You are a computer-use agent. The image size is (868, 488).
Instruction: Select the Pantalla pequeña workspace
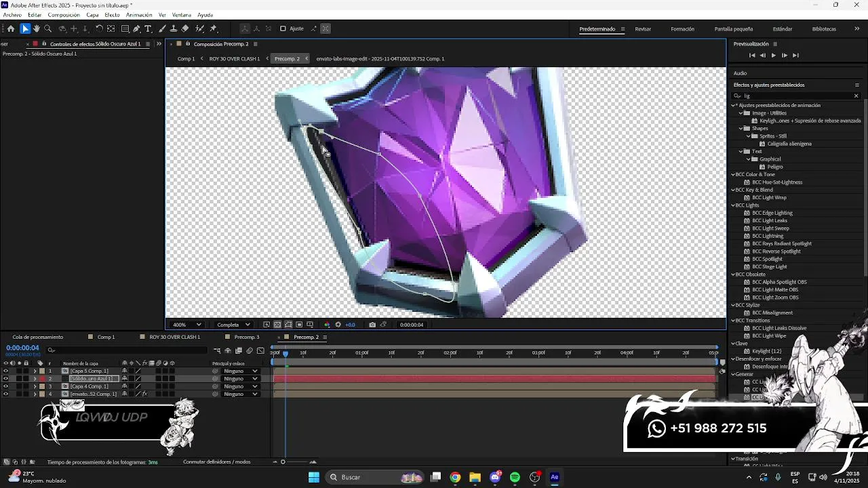(x=734, y=29)
